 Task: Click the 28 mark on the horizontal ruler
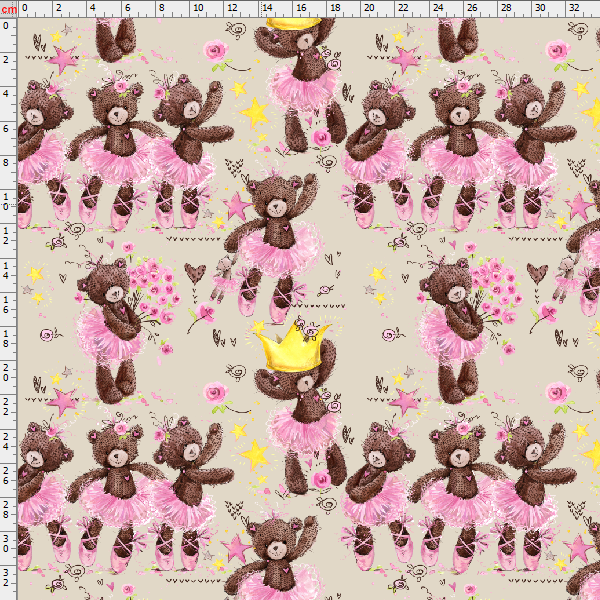click(x=506, y=7)
